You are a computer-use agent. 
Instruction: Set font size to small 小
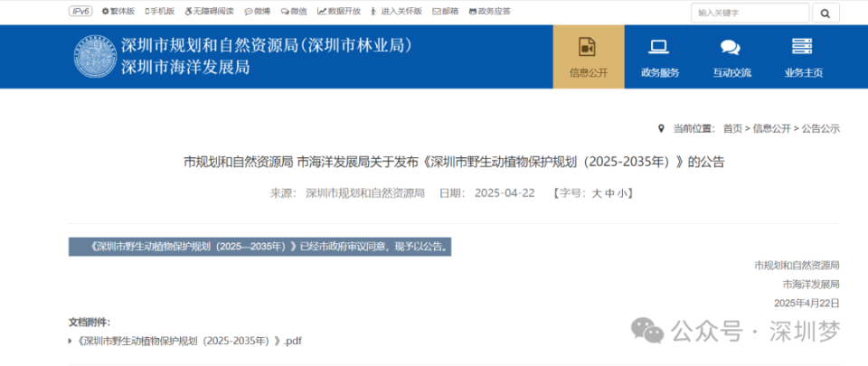[622, 193]
